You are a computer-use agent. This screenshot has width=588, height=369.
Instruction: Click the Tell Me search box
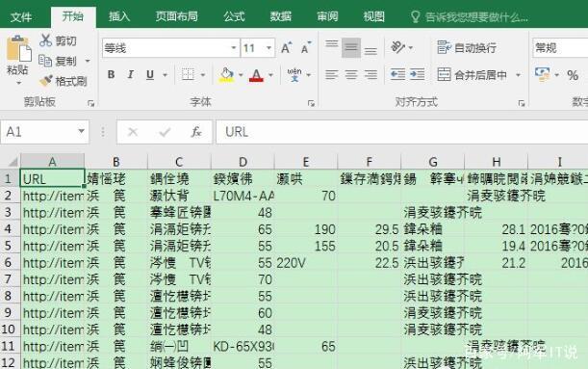[x=470, y=17]
